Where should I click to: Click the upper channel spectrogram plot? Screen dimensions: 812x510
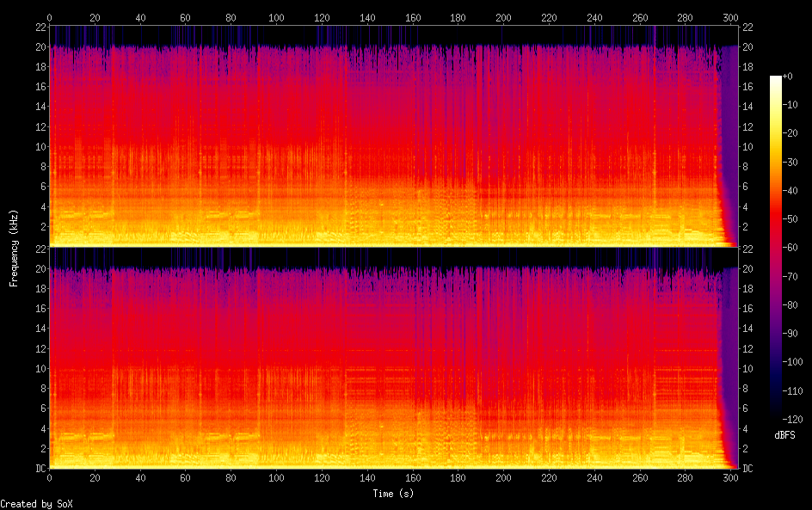394,136
